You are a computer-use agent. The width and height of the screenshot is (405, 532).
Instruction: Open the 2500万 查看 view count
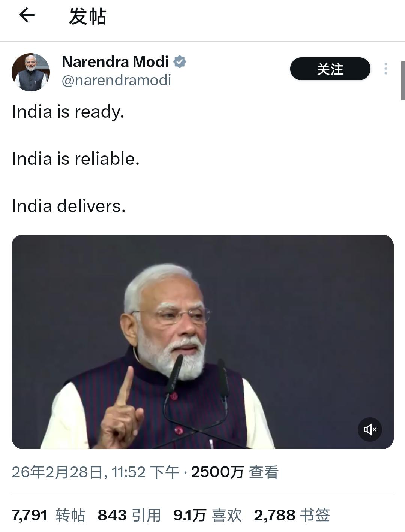pyautogui.click(x=235, y=472)
